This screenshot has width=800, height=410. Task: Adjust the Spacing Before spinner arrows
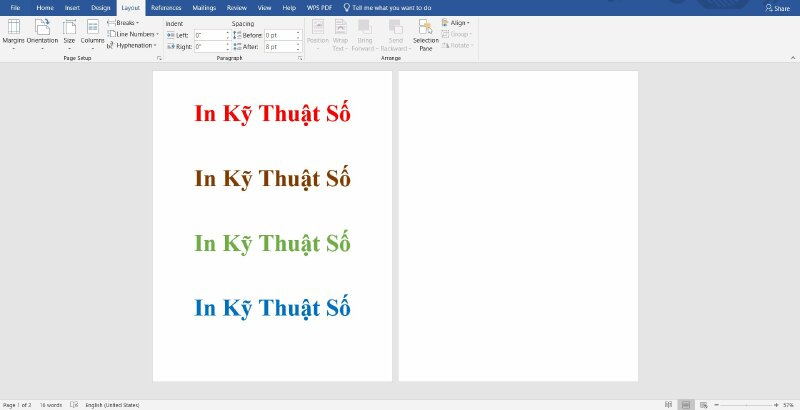click(299, 35)
